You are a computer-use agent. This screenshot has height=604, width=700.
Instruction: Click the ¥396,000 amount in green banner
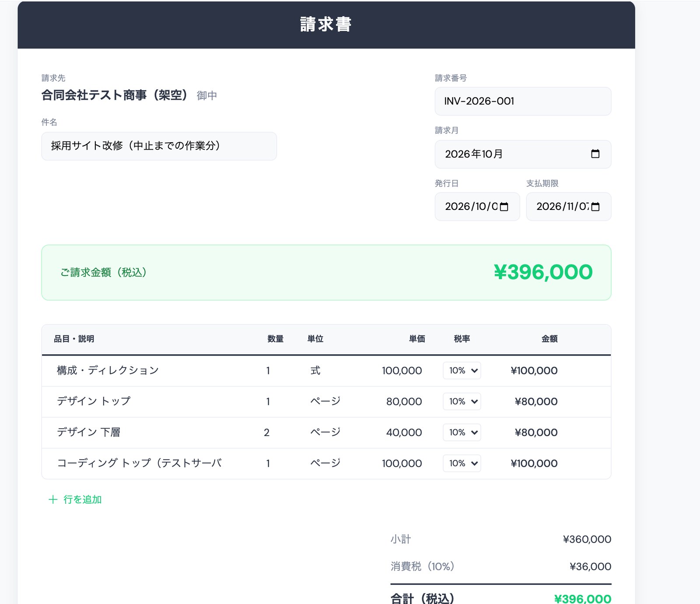tap(543, 272)
